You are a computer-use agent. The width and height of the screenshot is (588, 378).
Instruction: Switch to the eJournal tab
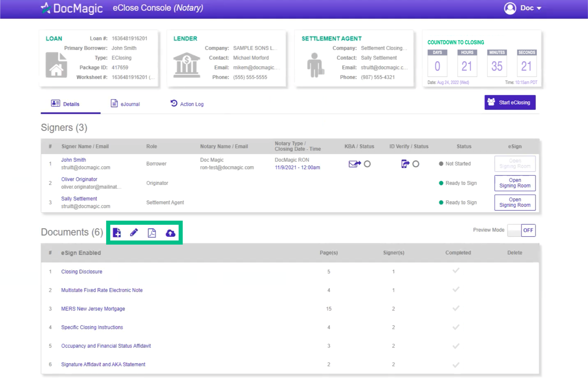coord(125,104)
